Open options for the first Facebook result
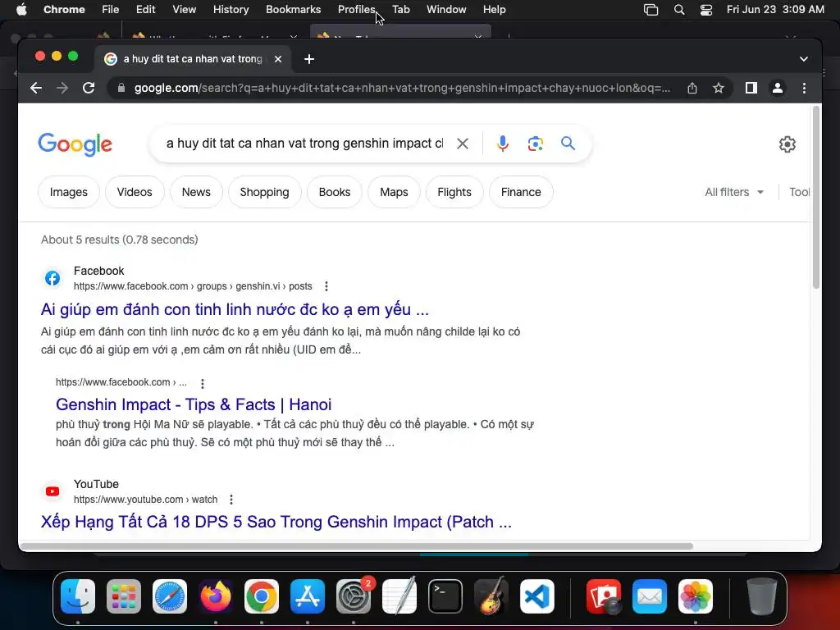The width and height of the screenshot is (840, 630). click(326, 286)
